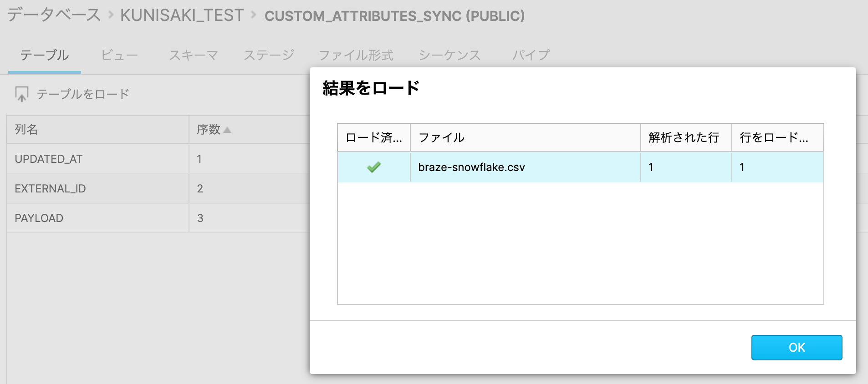Image resolution: width=868 pixels, height=384 pixels.
Task: Open the スキーマ tab
Action: [193, 56]
